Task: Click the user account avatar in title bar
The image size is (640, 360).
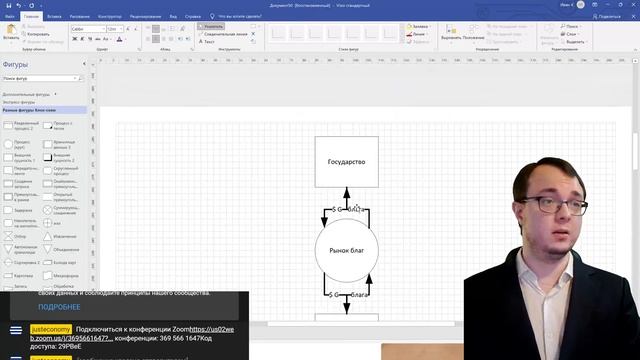Action: (x=580, y=5)
